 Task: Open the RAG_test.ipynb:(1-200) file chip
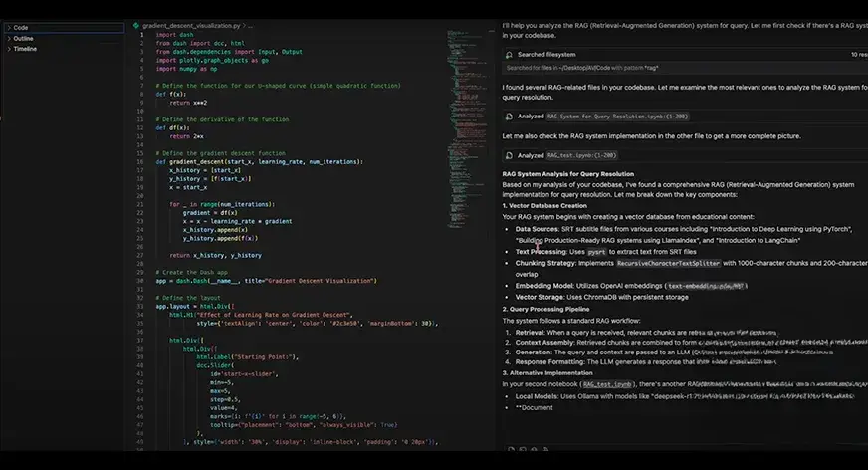(x=583, y=155)
